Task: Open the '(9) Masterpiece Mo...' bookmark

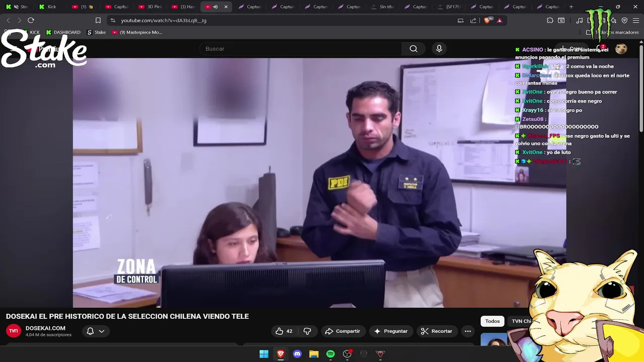Action: click(x=137, y=32)
